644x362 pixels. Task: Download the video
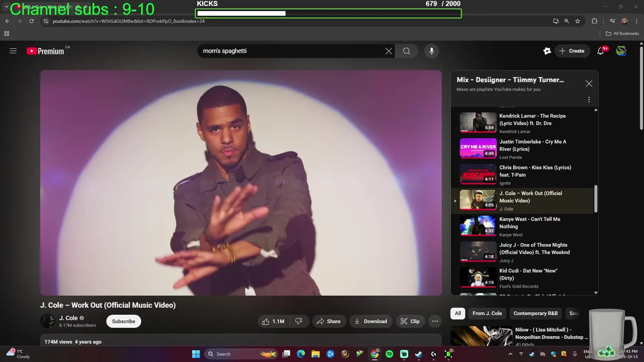pyautogui.click(x=370, y=321)
